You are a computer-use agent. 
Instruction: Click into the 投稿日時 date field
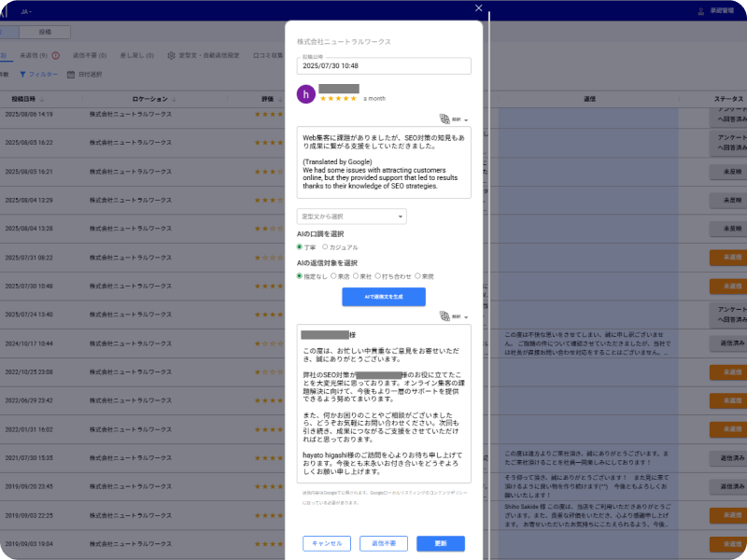coord(384,66)
